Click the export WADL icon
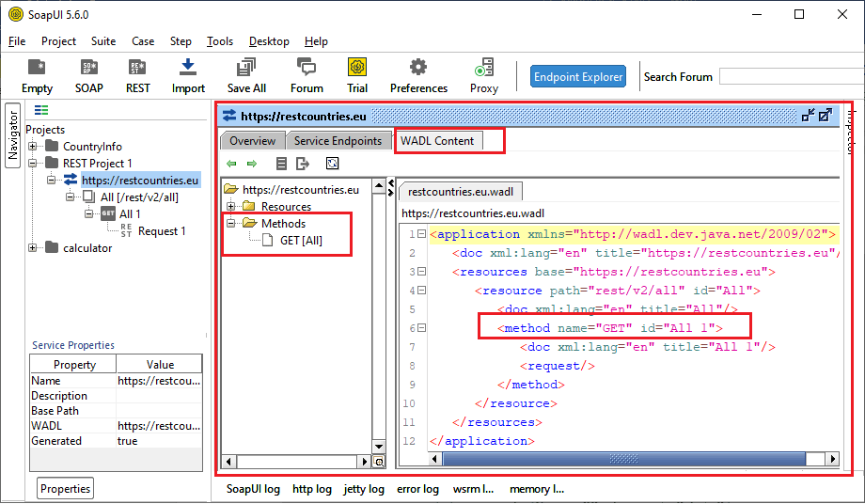Viewport: 865px width, 504px height. click(x=303, y=164)
